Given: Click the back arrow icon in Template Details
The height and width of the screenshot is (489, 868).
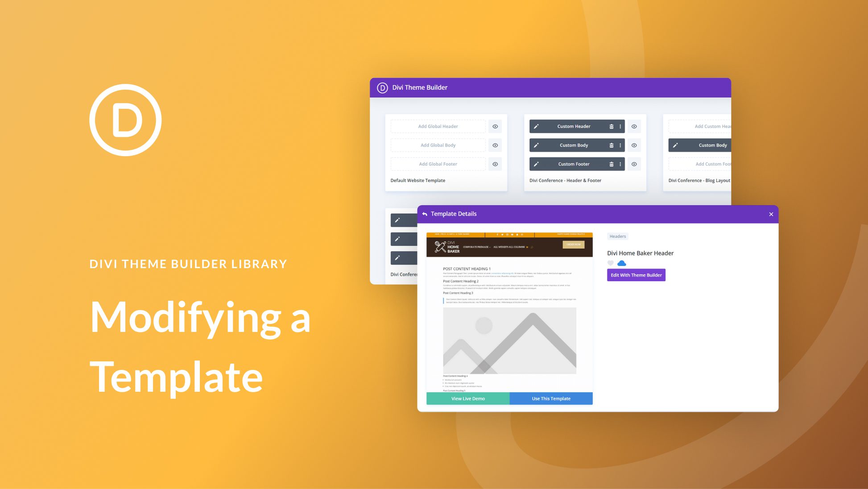Looking at the screenshot, I should pos(425,213).
